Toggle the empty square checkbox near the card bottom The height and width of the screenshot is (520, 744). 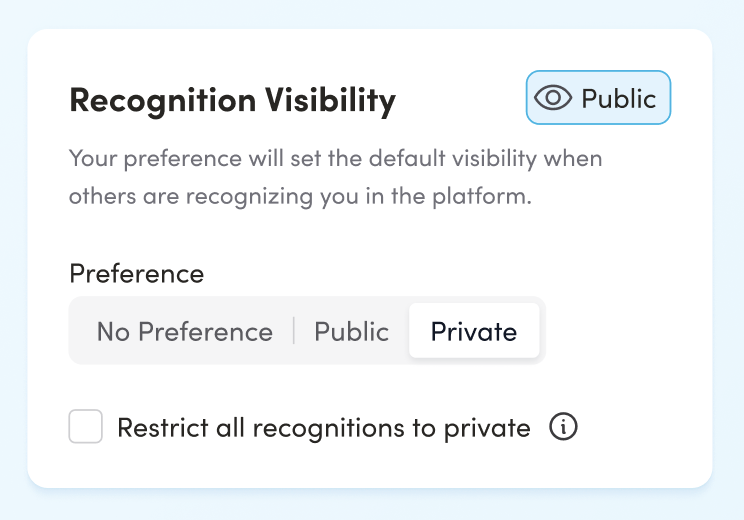[86, 428]
